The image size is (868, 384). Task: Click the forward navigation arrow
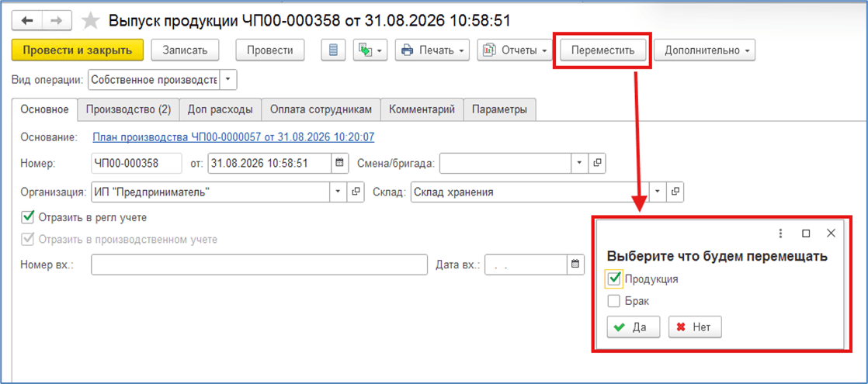pos(57,20)
